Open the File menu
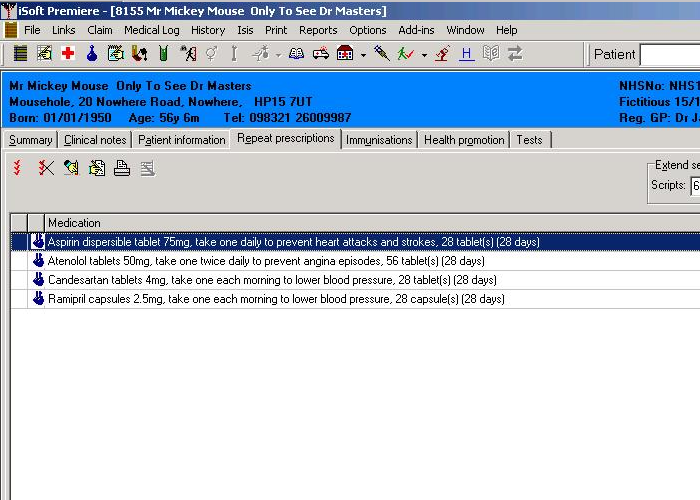Screen dimensions: 700x500 32,30
